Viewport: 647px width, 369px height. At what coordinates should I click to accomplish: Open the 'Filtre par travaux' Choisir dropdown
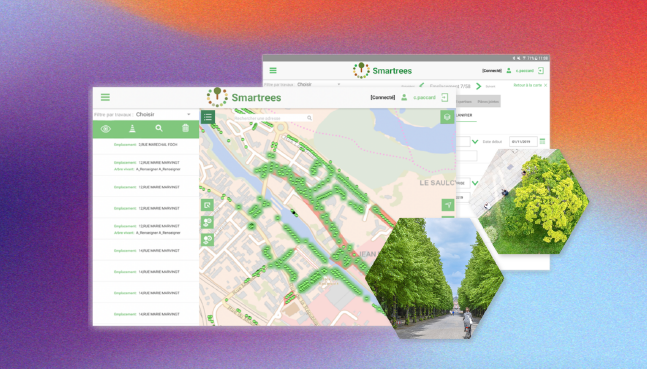pyautogui.click(x=163, y=114)
